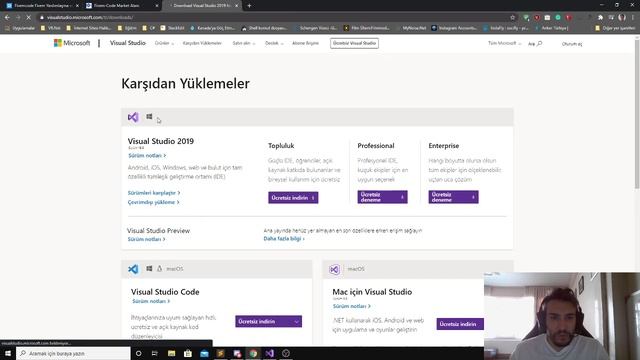Switch to Chrome on taskbar

click(253, 353)
